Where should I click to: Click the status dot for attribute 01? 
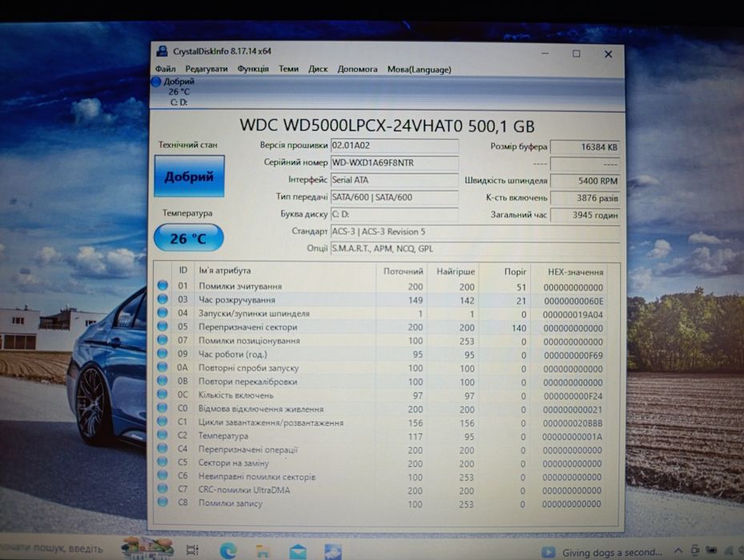[x=163, y=285]
